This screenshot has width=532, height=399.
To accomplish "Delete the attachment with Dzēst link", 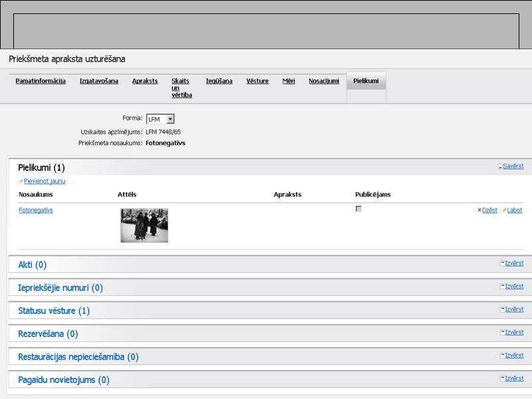I will click(489, 210).
